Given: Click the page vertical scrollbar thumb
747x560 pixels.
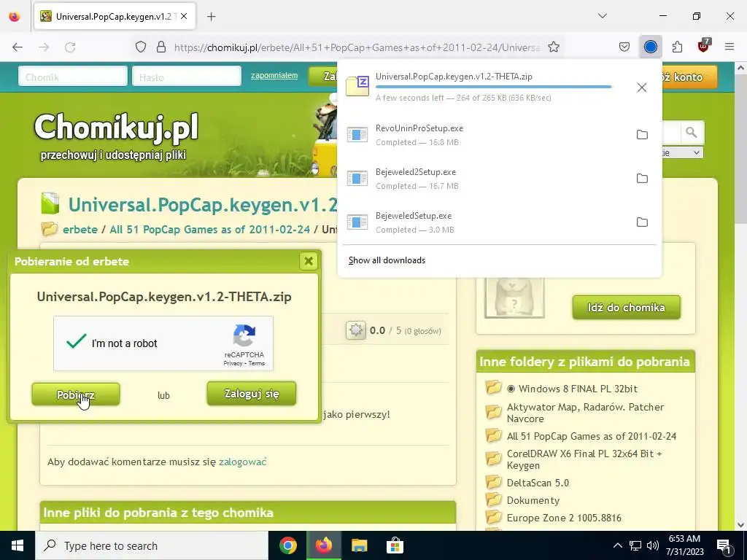Looking at the screenshot, I should point(740,147).
